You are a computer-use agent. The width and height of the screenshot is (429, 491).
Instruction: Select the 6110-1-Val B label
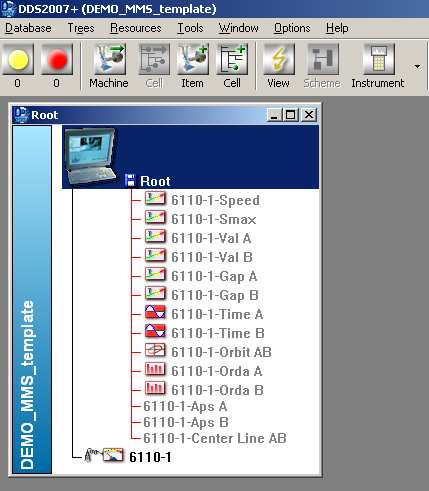coord(212,257)
